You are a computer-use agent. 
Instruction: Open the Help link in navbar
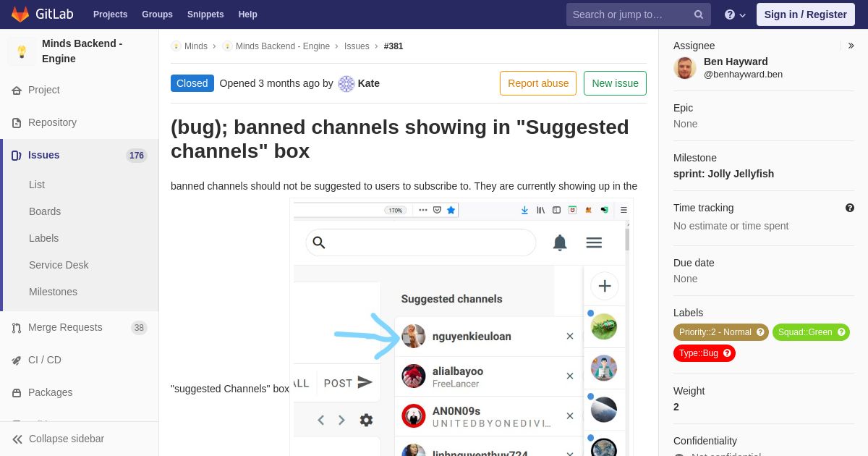pyautogui.click(x=247, y=14)
